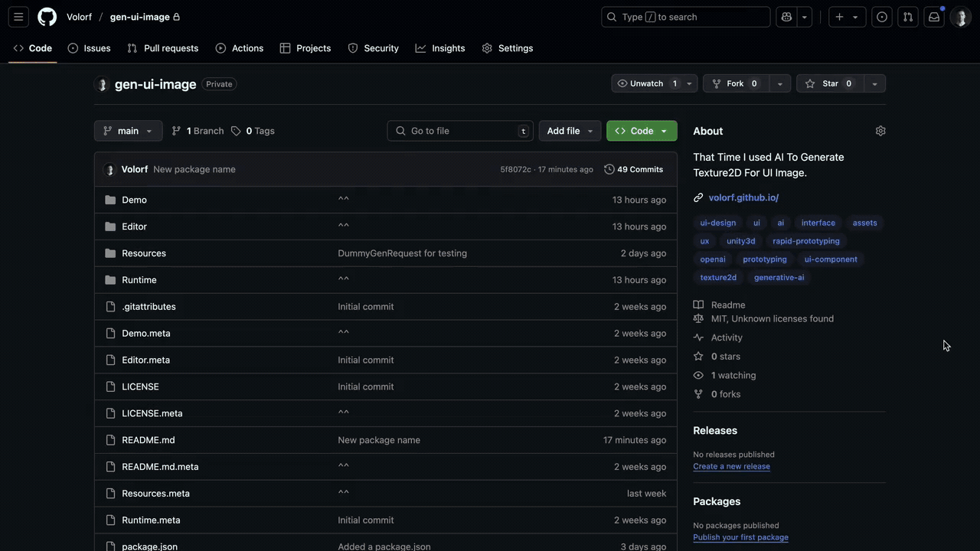View the 0 Tags list
The height and width of the screenshot is (551, 980).
tap(253, 131)
